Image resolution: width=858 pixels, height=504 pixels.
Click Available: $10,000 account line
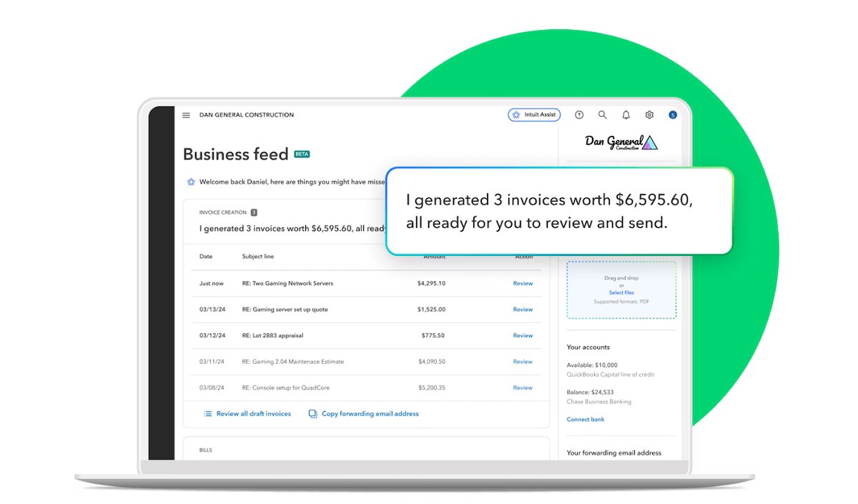(592, 365)
